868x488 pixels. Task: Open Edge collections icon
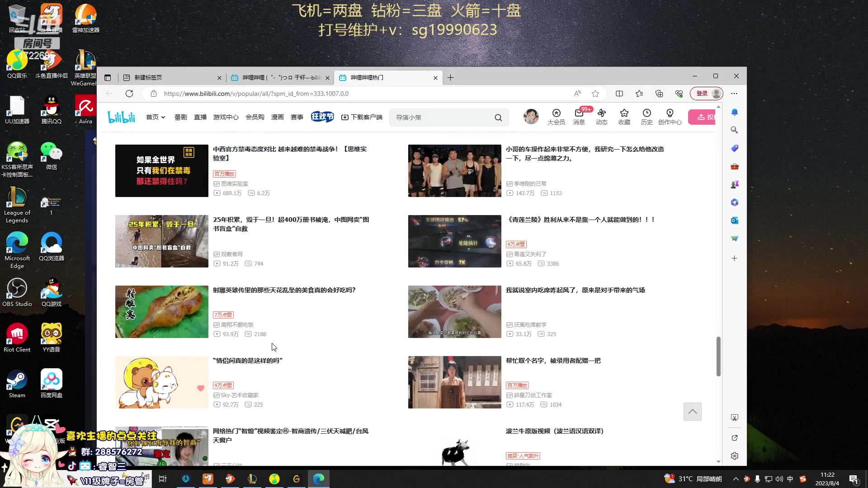coord(659,94)
